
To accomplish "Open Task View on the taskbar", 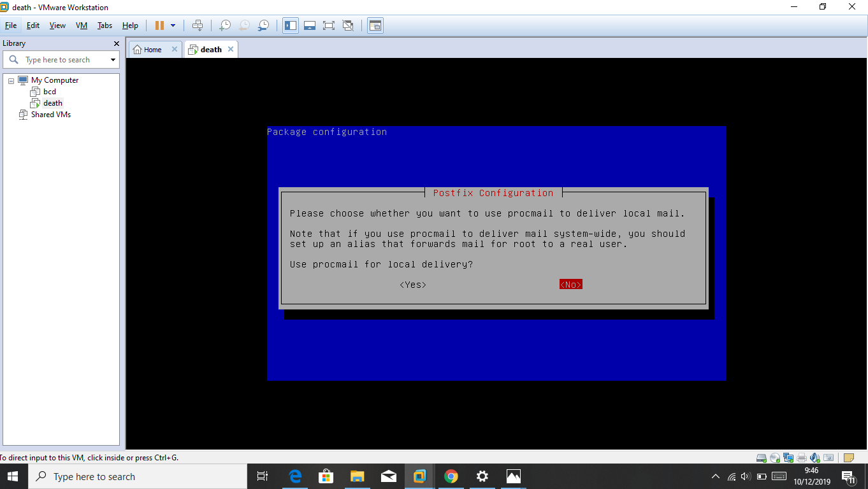I will pyautogui.click(x=262, y=476).
